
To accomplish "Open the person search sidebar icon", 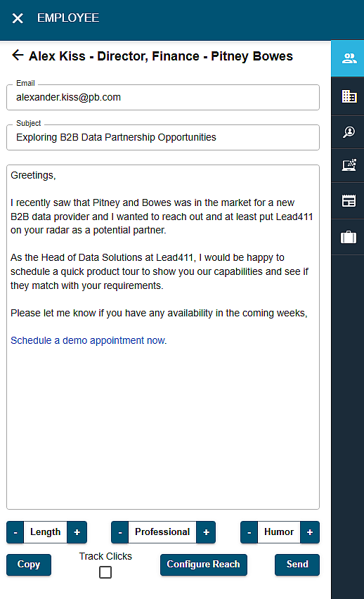I will click(349, 132).
